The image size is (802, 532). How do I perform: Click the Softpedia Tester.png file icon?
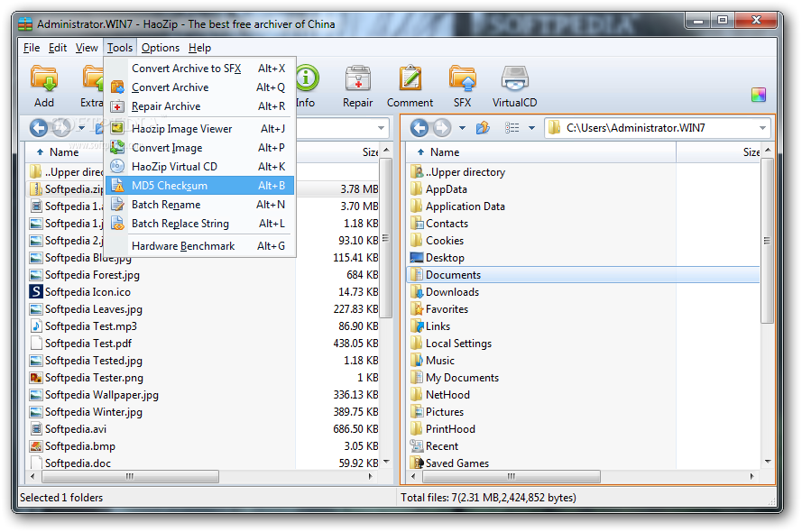pos(36,378)
